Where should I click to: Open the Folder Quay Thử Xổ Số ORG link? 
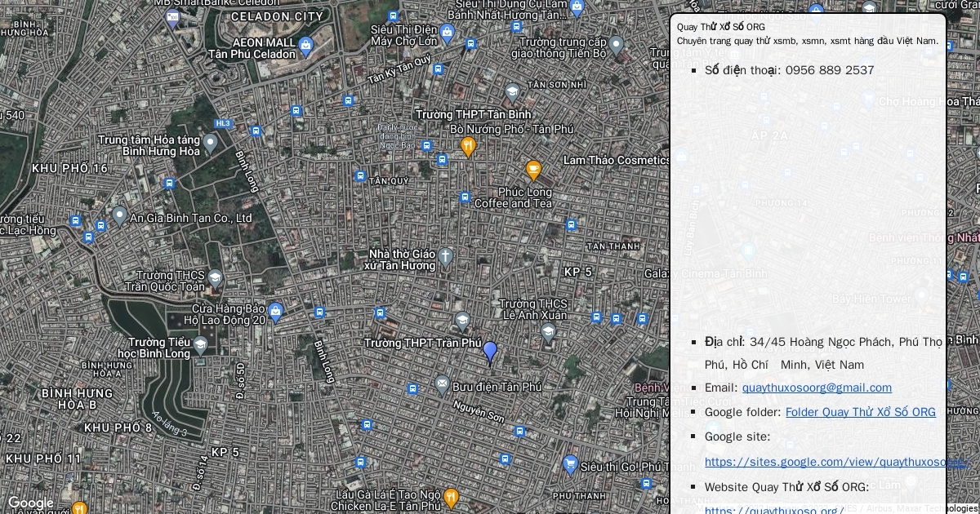pyautogui.click(x=860, y=412)
